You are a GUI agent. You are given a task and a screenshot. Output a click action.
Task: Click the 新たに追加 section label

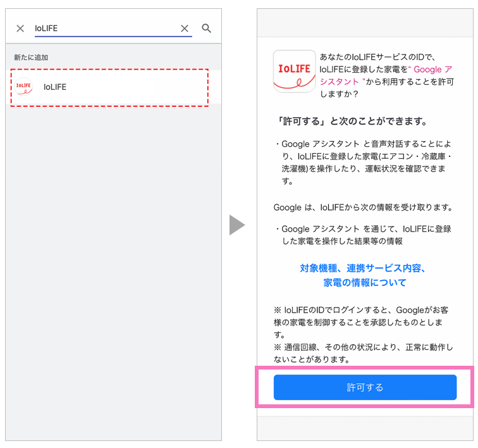pos(31,58)
